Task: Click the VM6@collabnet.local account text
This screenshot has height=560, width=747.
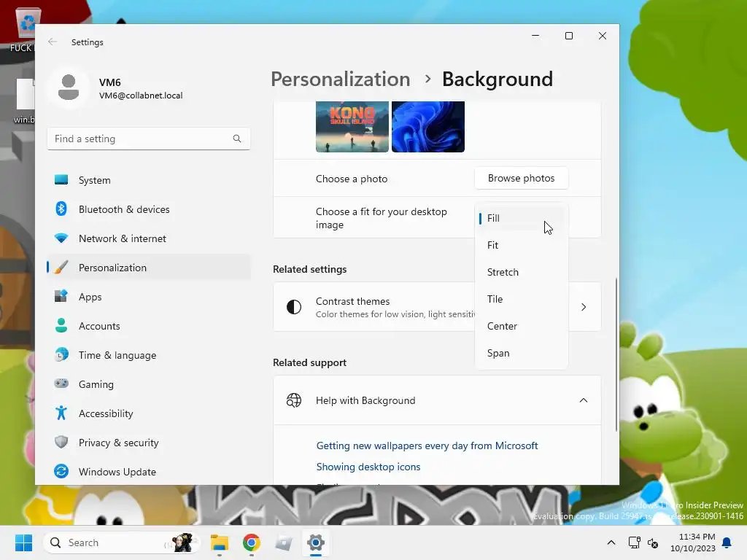Action: tap(141, 96)
